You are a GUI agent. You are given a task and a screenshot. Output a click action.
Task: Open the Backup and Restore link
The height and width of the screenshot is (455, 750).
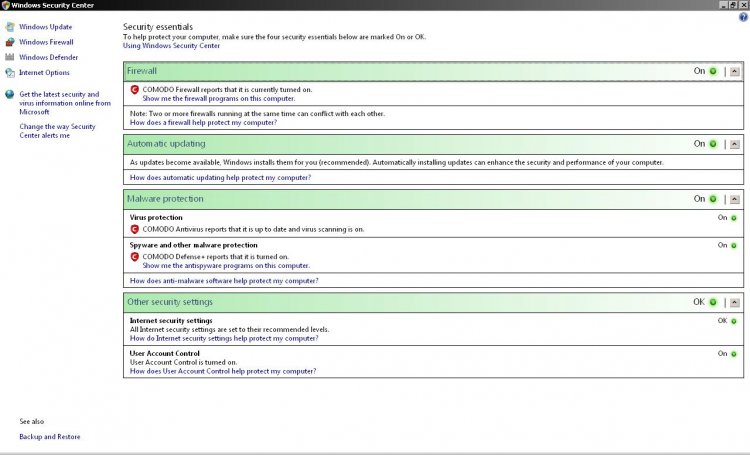tap(50, 437)
